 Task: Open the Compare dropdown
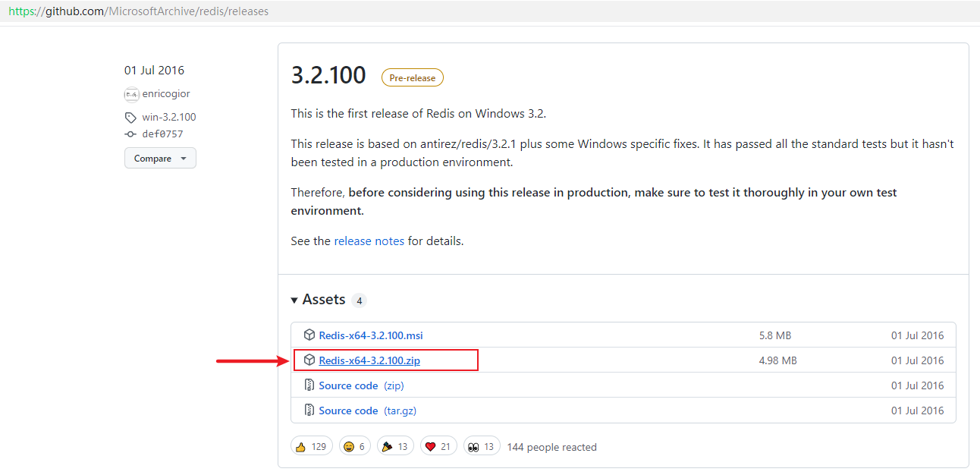click(160, 159)
